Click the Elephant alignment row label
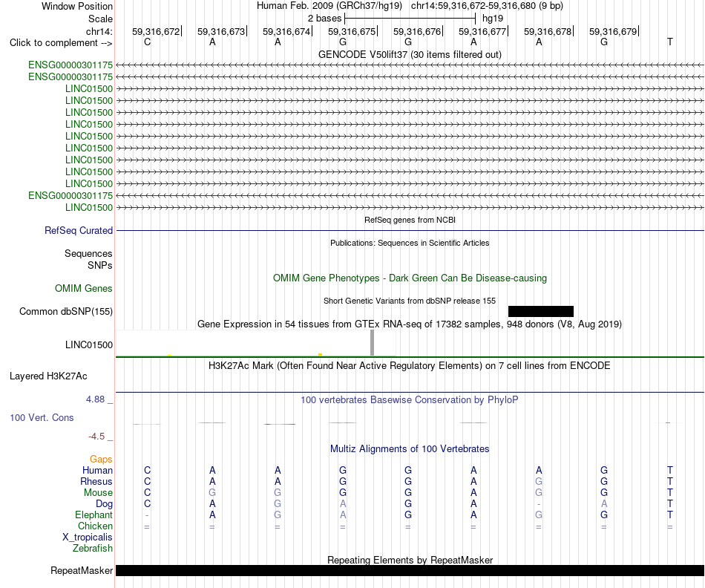The width and height of the screenshot is (705, 588). click(94, 514)
